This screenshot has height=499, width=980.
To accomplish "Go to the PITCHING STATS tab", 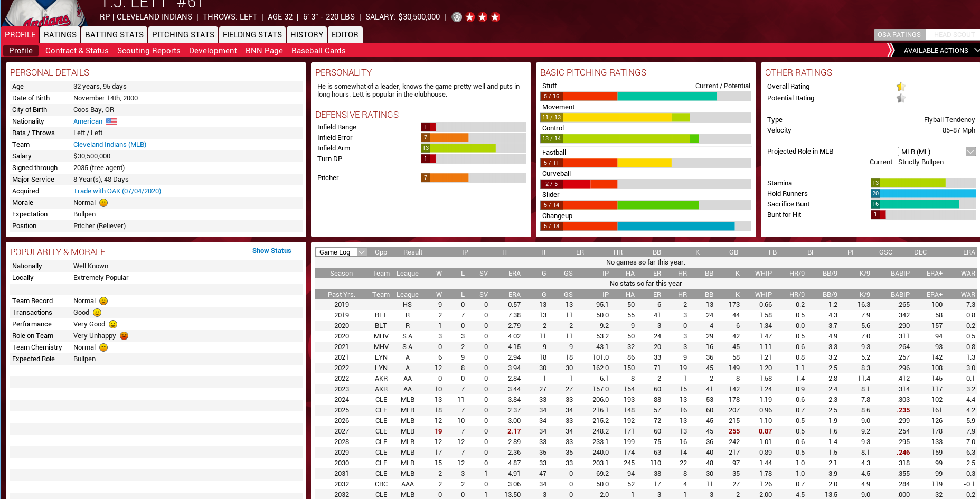I will pos(183,35).
